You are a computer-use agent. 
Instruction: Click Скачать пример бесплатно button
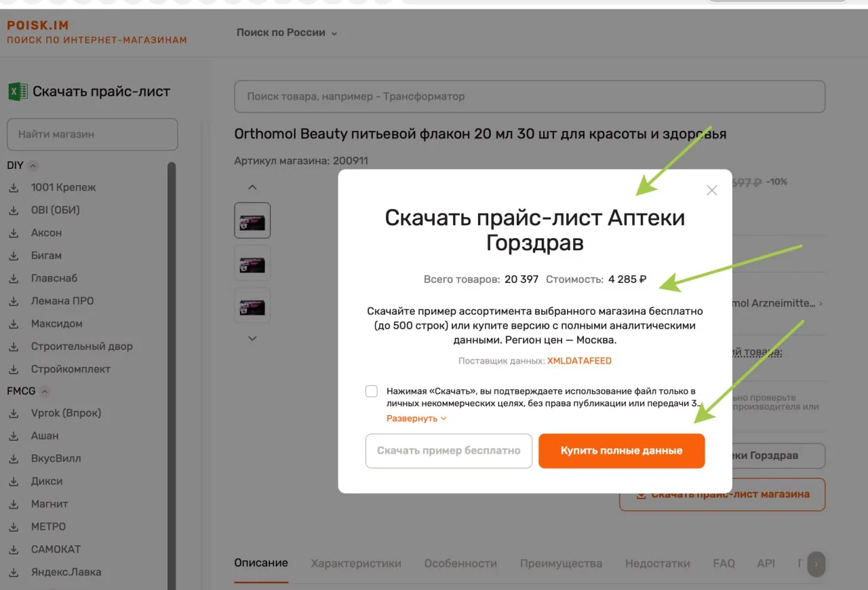point(448,451)
